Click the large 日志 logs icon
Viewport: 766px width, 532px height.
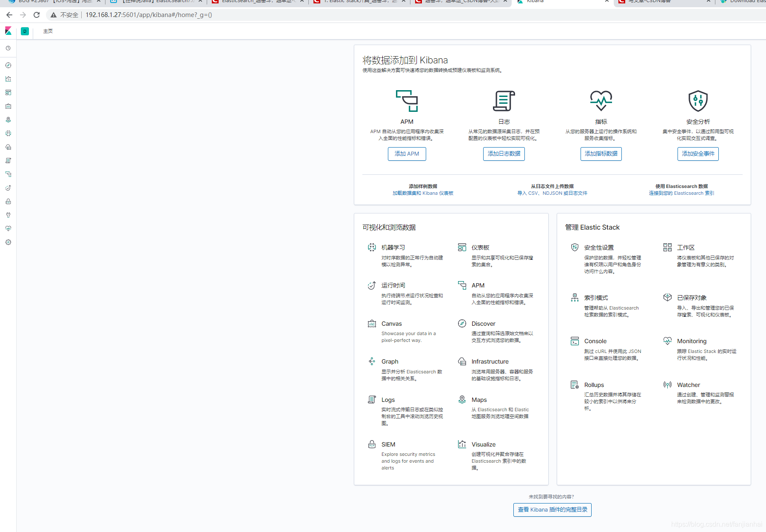[504, 101]
